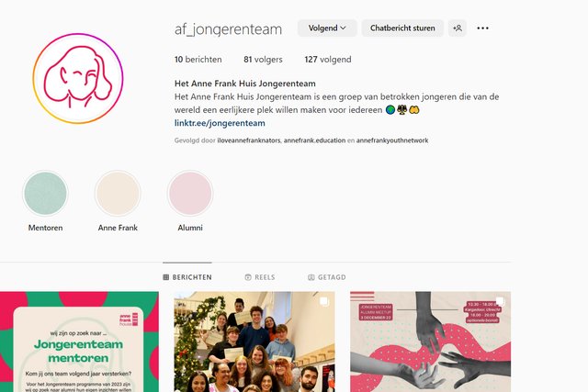
Task: Open the Jongerenteam mentoren post
Action: [x=79, y=342]
